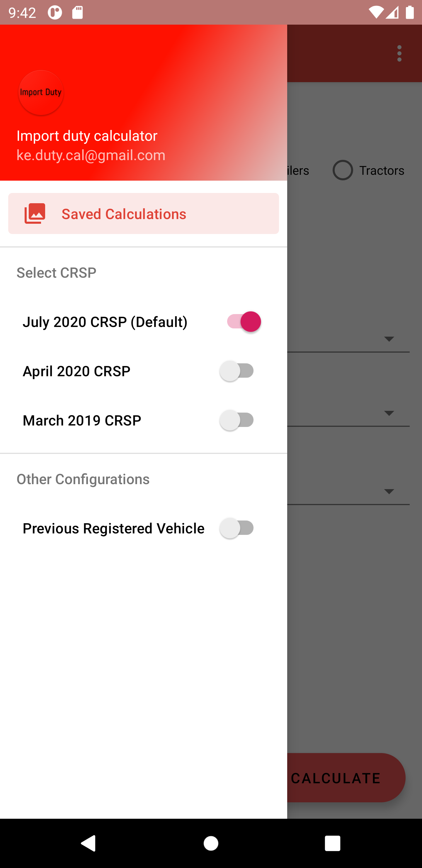Select the Tractors radio button
The image size is (422, 868).
pos(343,170)
